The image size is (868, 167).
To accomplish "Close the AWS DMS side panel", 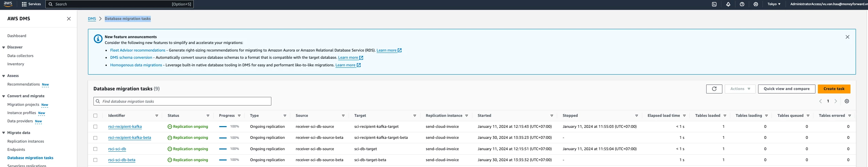I will [x=69, y=19].
